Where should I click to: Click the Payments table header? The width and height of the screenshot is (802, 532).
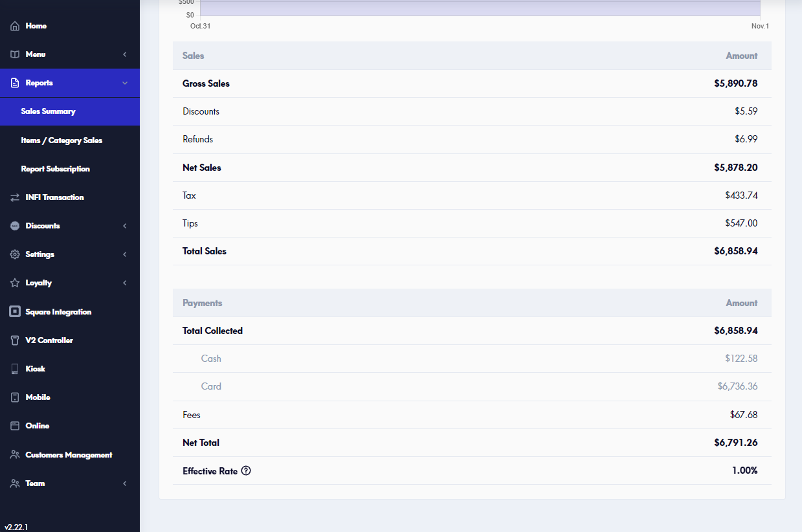[472, 303]
